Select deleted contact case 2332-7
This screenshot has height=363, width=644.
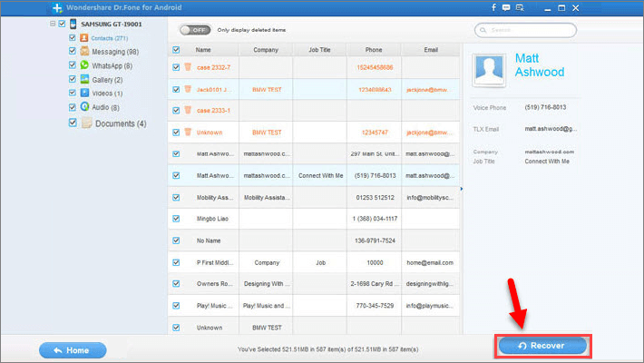(314, 67)
